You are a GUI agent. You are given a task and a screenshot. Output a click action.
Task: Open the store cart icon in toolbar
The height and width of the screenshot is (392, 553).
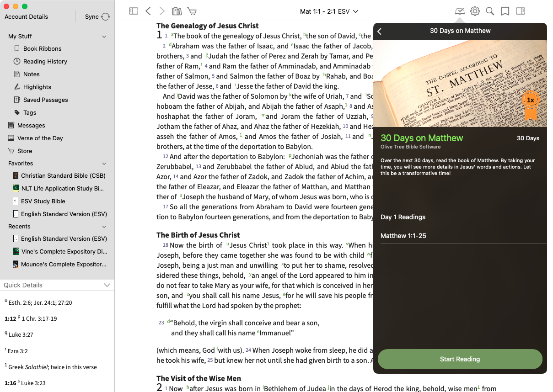click(192, 11)
